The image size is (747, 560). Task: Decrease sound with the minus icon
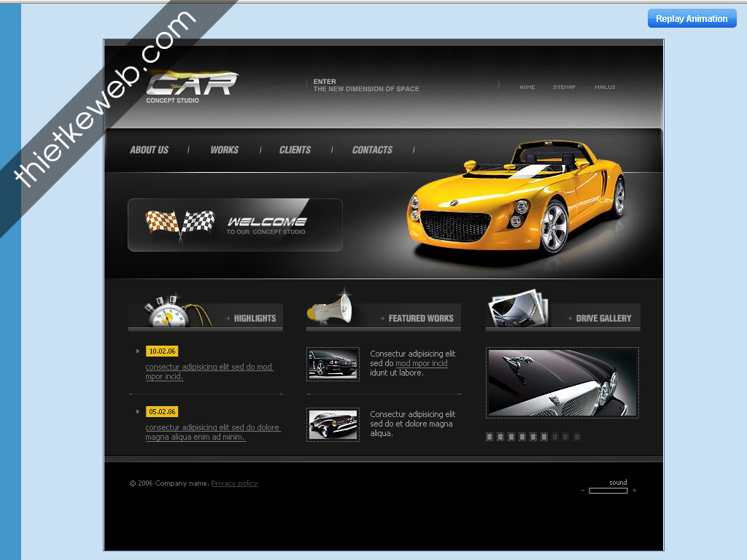coord(583,491)
